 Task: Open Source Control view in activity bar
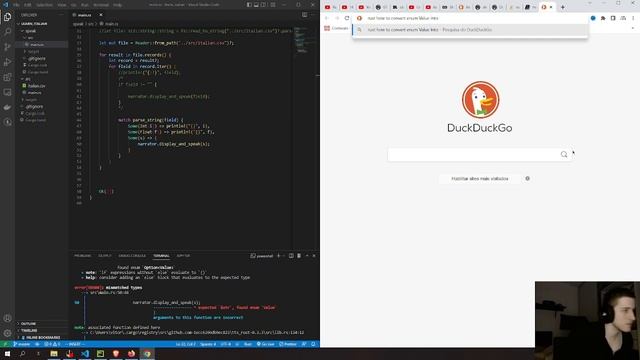[7, 47]
